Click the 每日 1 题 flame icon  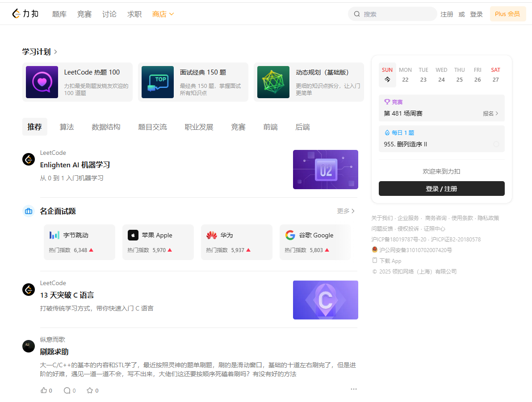coord(387,133)
